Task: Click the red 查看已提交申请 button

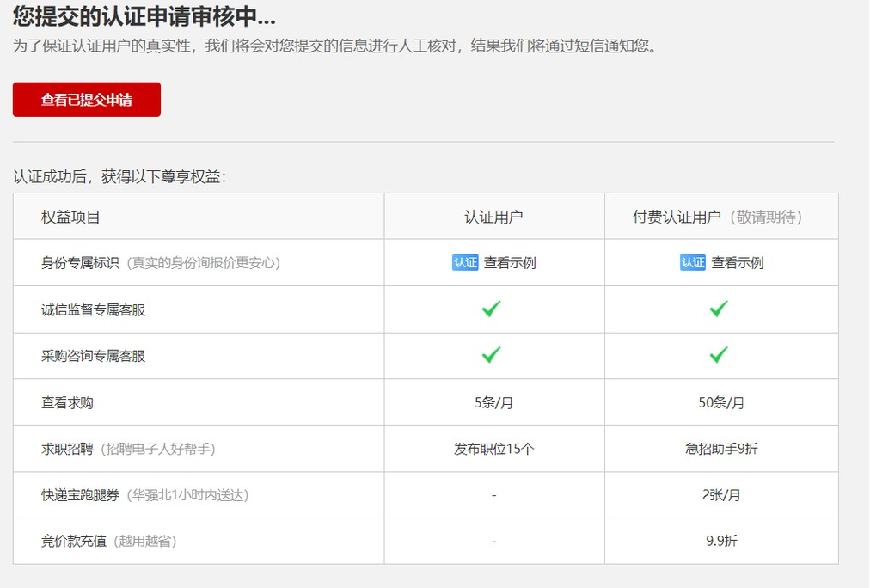Action: point(86,100)
